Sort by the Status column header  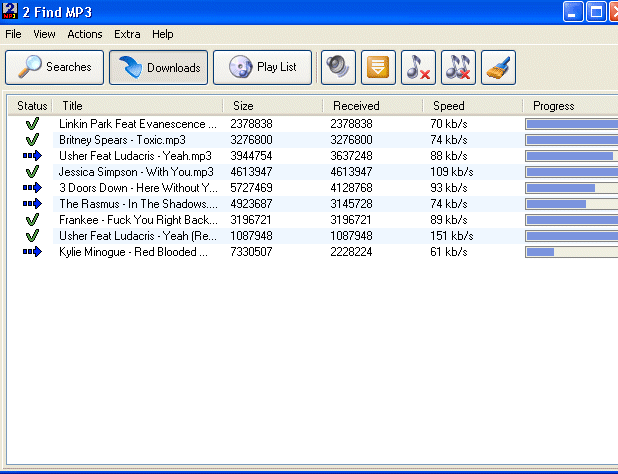30,106
